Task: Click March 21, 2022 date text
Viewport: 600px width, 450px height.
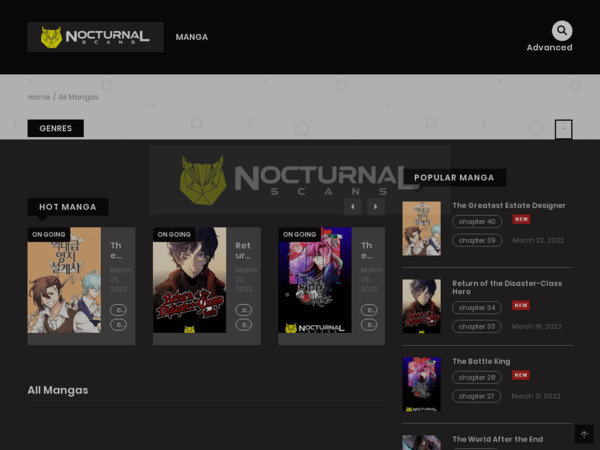Action: point(536,396)
